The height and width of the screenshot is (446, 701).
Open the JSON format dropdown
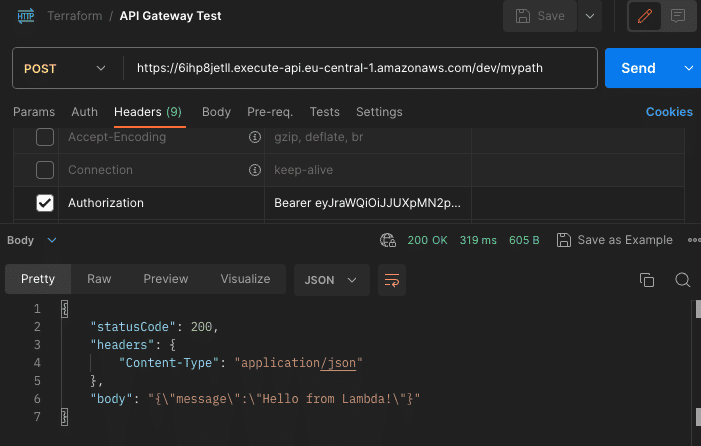332,280
